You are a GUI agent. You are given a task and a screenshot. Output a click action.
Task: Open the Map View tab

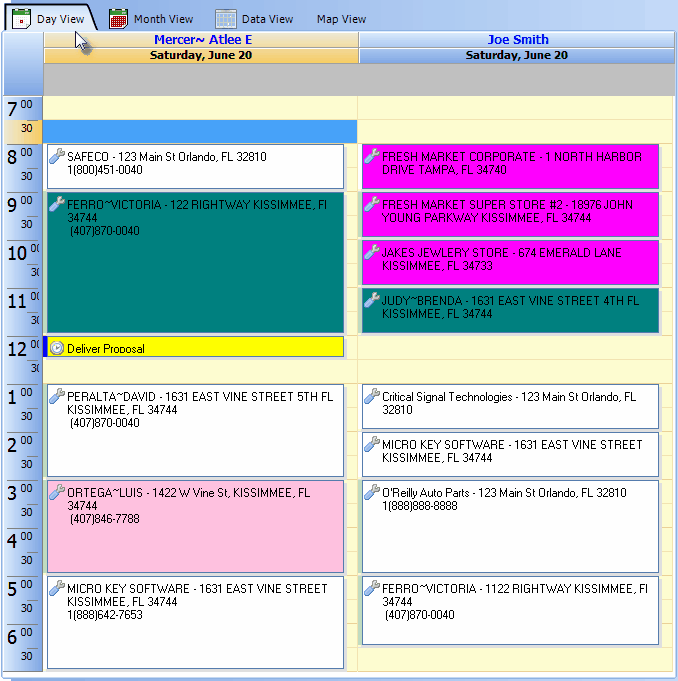341,19
